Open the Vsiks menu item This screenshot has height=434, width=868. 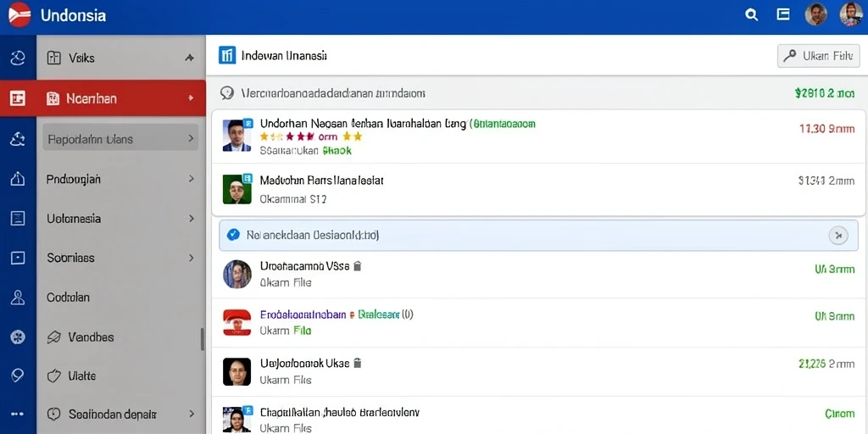tap(120, 58)
